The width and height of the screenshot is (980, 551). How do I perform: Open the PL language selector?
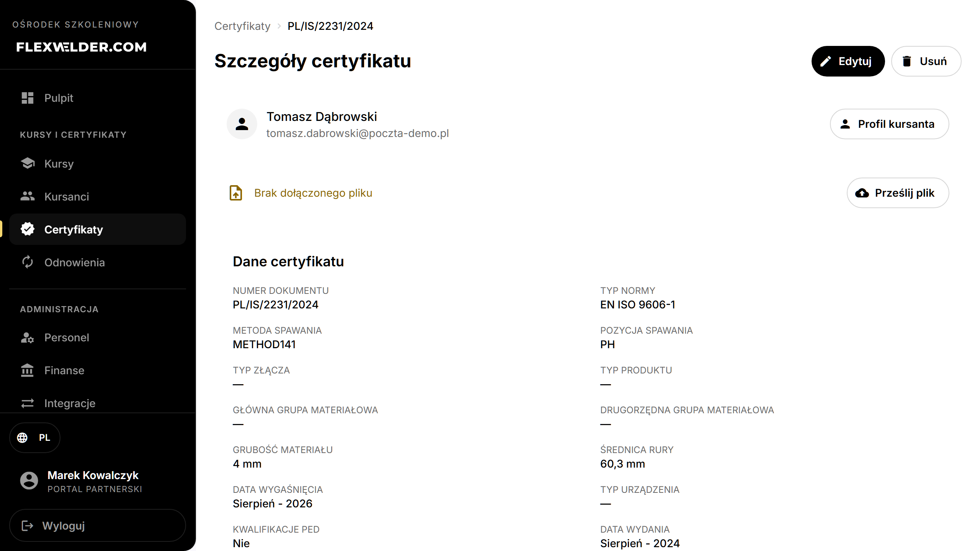[x=35, y=438]
